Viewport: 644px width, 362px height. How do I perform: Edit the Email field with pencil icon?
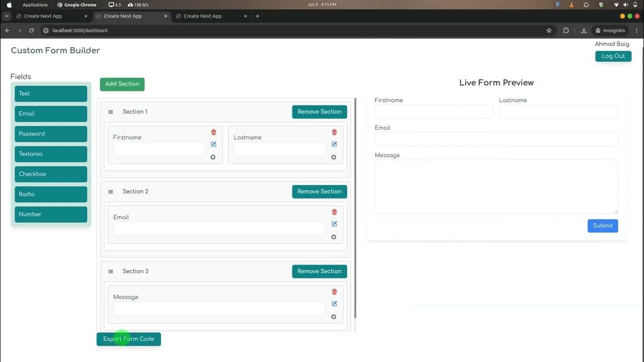[334, 224]
